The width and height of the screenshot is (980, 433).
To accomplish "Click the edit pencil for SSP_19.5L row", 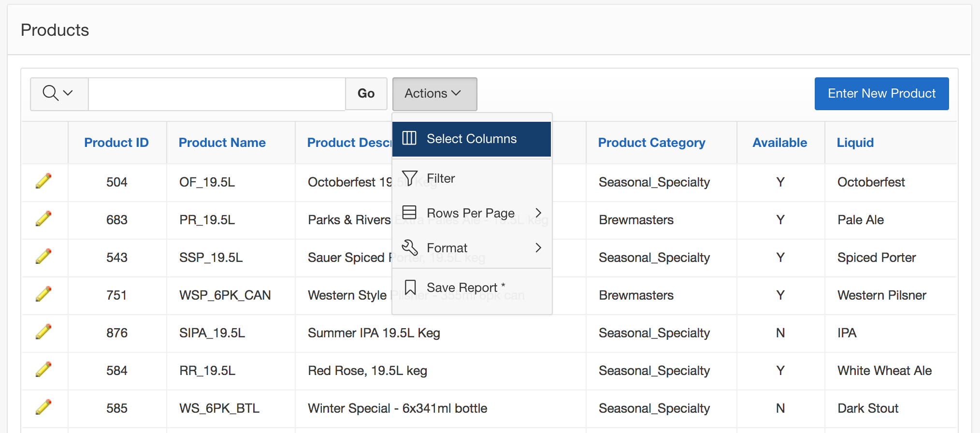I will 43,256.
